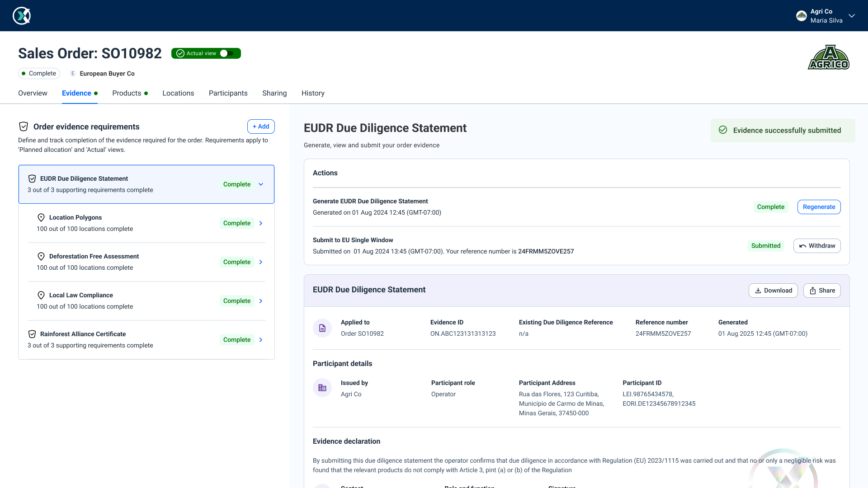Viewport: 868px width, 488px height.
Task: Click the Submitted status badge
Action: (766, 246)
